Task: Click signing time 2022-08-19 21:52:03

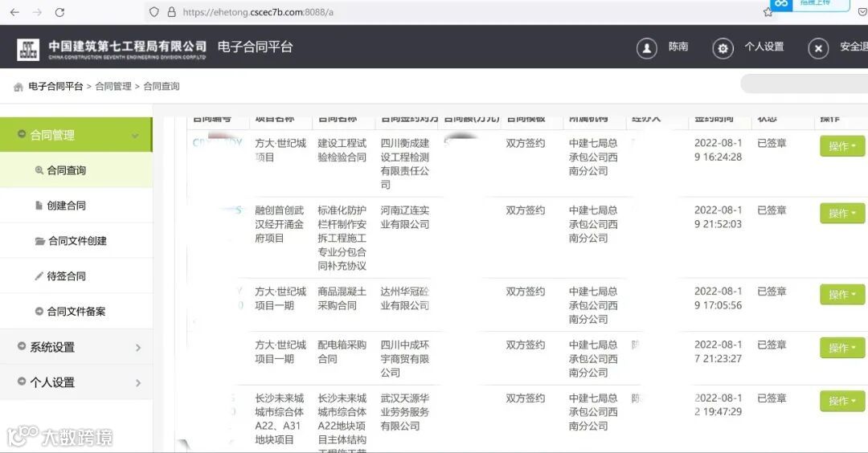Action: pyautogui.click(x=718, y=217)
